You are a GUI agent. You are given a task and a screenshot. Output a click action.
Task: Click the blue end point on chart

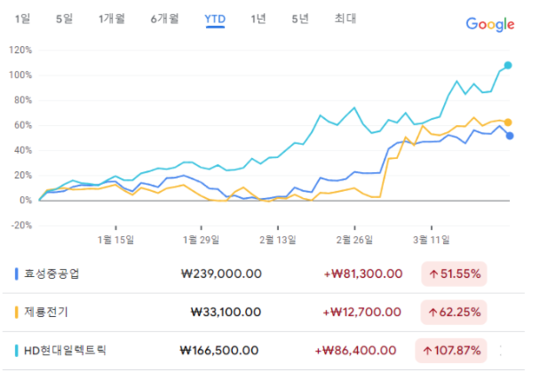[510, 136]
